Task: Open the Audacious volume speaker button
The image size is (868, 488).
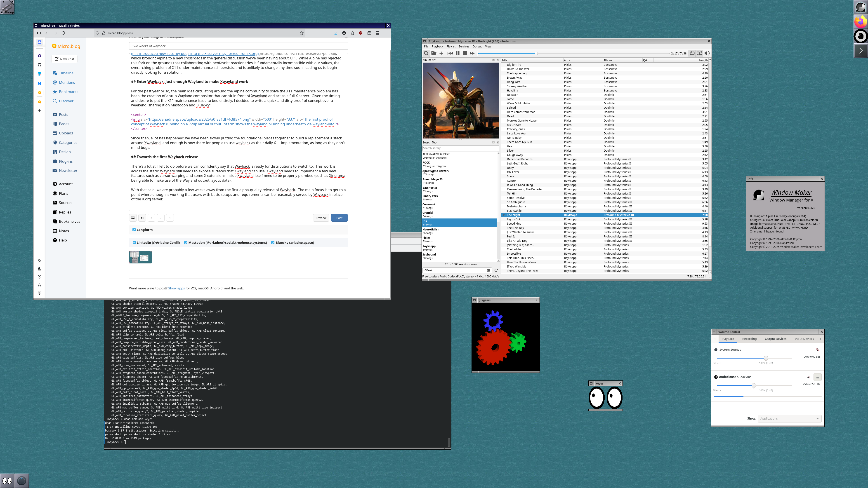Action: click(707, 53)
